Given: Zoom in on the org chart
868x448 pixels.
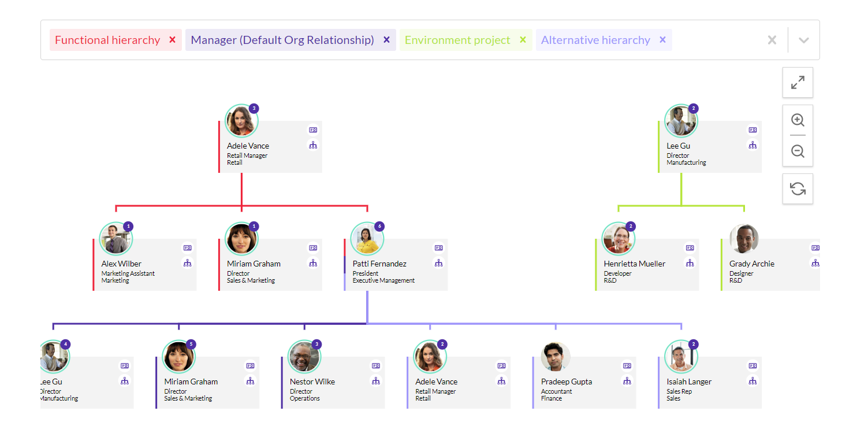Looking at the screenshot, I should coord(798,120).
